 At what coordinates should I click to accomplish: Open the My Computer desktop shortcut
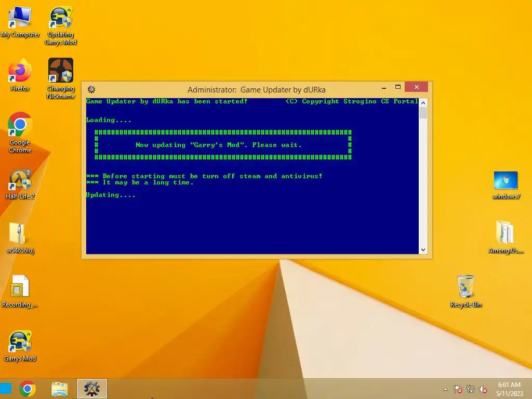pos(20,22)
